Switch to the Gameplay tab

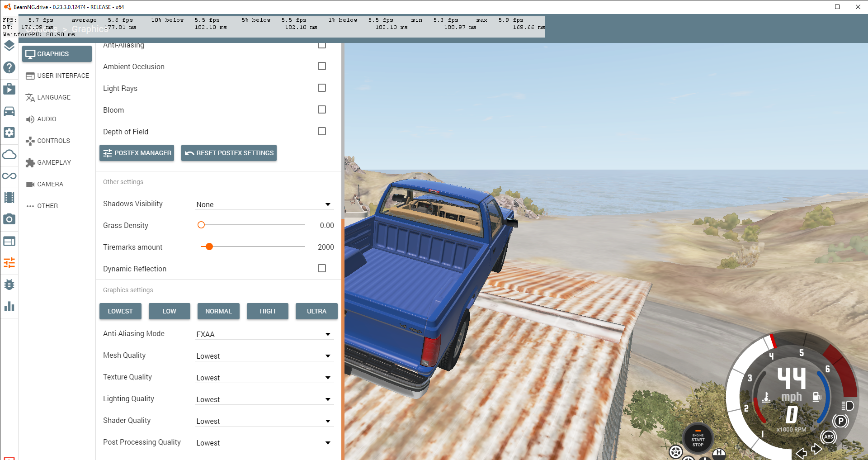click(x=57, y=162)
